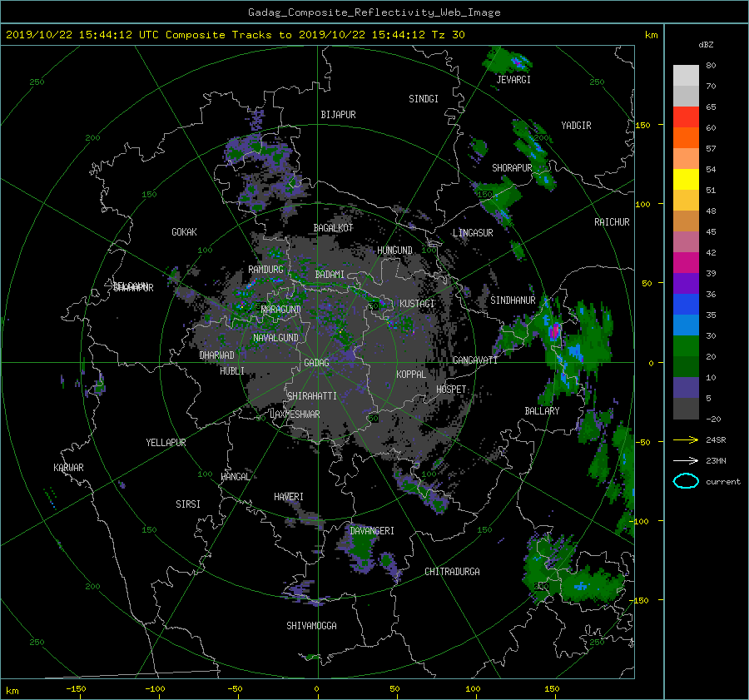Select the dark gray -20 to 5 dBZ swatch
Viewport: 749px width, 700px height.
click(x=686, y=409)
